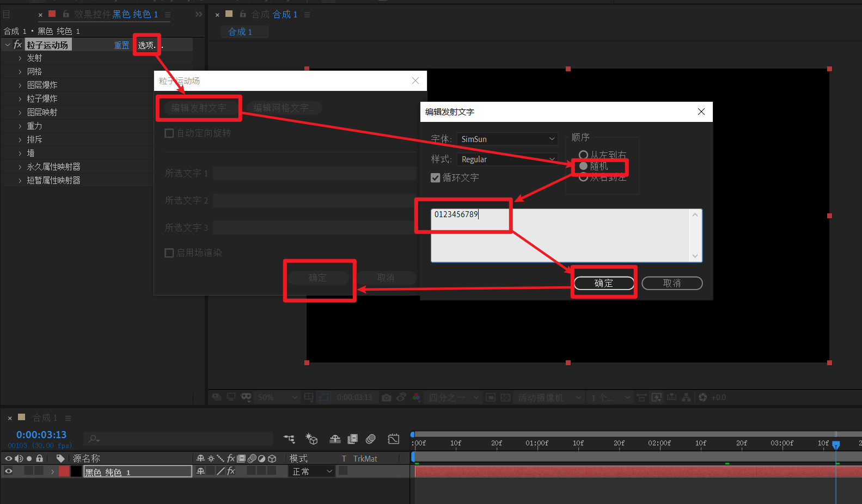The width and height of the screenshot is (862, 504).
Task: Click the always preview this view icon
Action: [x=217, y=398]
